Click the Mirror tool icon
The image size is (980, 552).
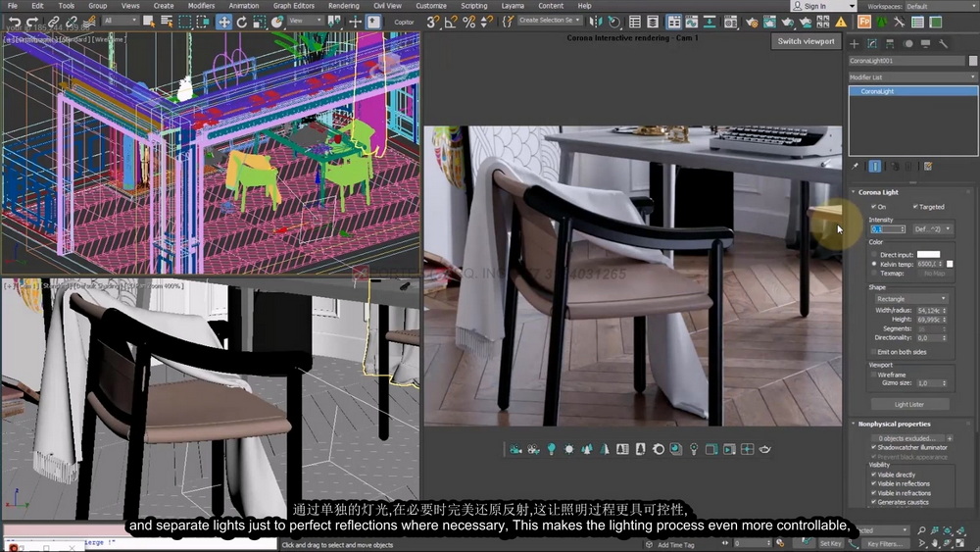click(x=596, y=22)
